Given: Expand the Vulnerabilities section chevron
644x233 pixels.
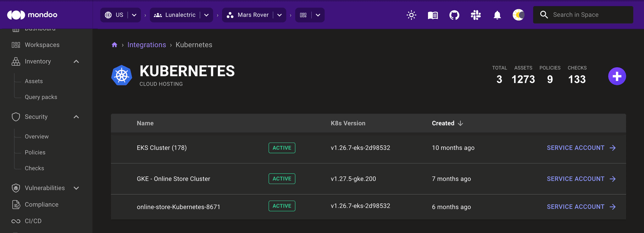Looking at the screenshot, I should pyautogui.click(x=76, y=188).
